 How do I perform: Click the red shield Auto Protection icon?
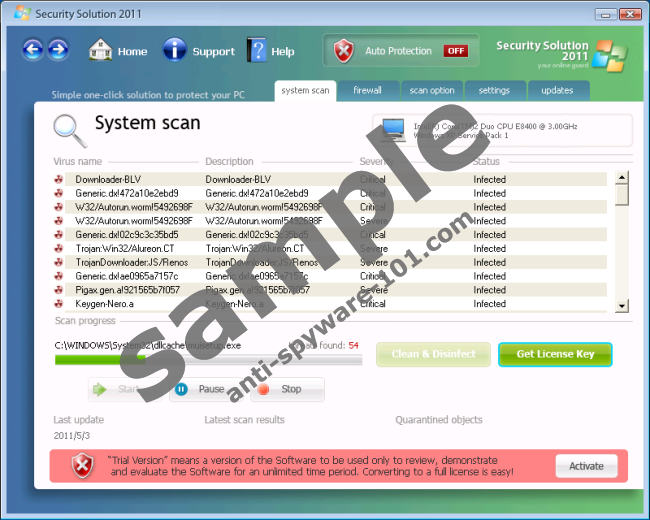(x=344, y=51)
